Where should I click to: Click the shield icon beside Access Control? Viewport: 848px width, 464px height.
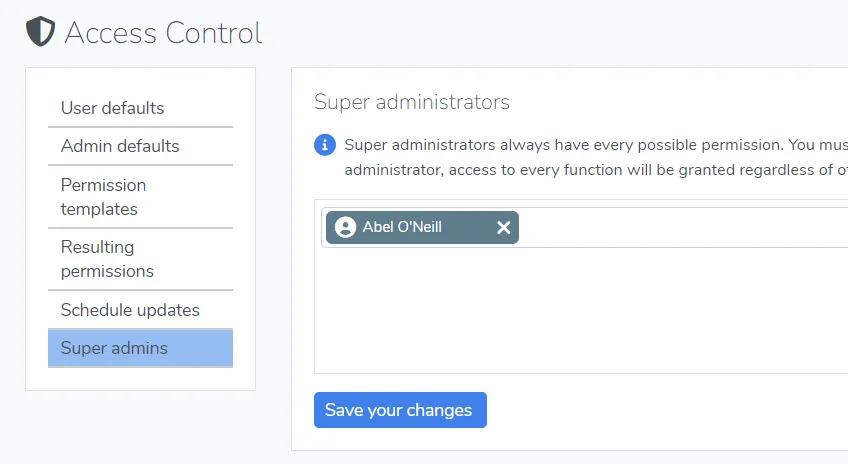tap(40, 32)
